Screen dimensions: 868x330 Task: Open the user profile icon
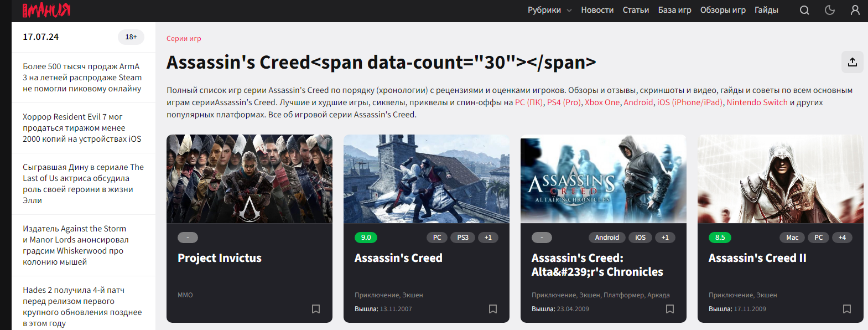[x=855, y=10]
